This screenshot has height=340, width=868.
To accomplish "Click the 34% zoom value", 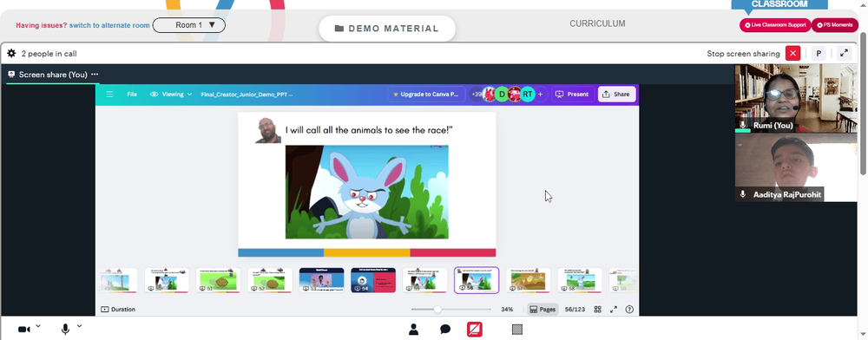I will [507, 310].
